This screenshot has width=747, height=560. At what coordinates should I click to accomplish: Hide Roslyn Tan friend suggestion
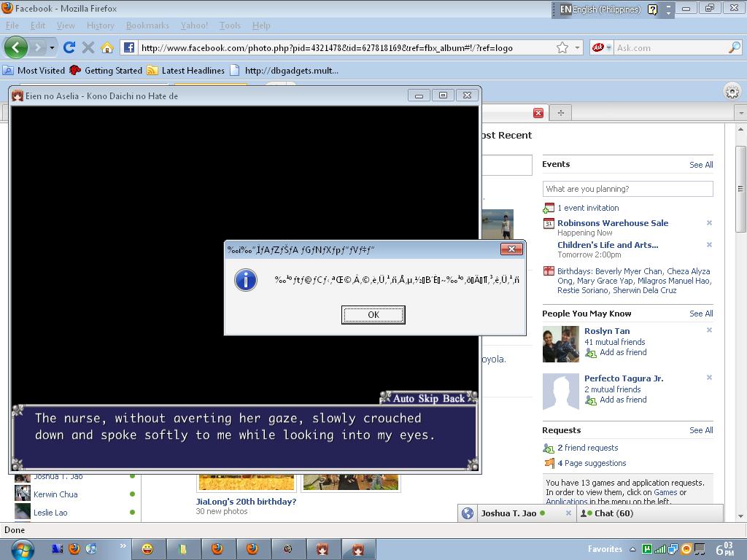point(709,330)
